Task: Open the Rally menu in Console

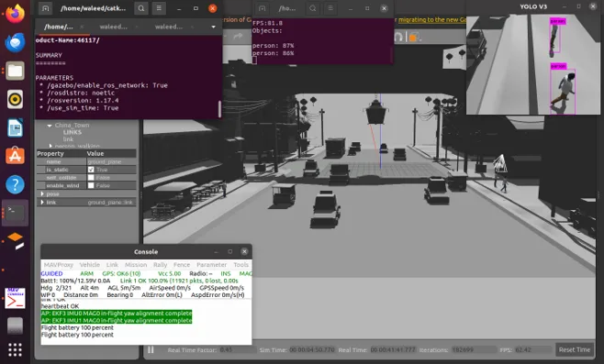Action: click(161, 265)
